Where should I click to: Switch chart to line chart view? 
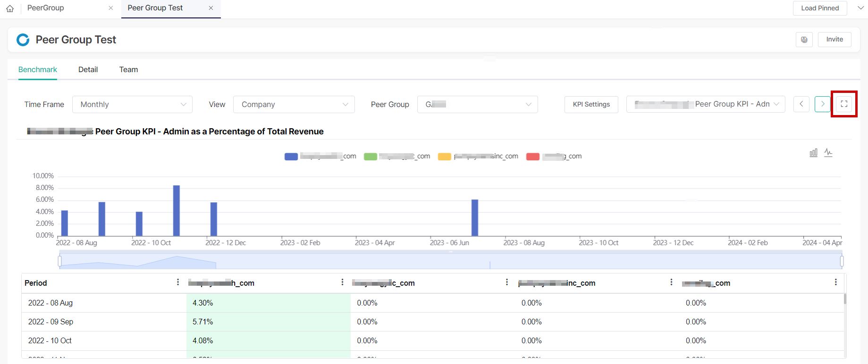tap(828, 153)
